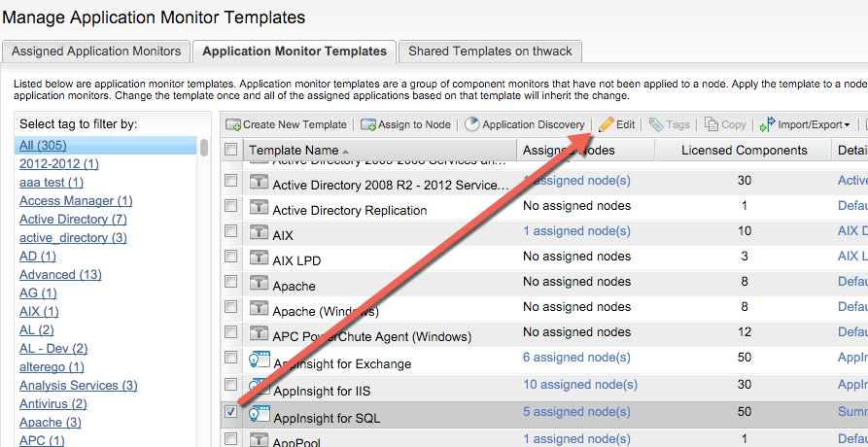Filter by Antivirus (2) tag

[x=53, y=404]
